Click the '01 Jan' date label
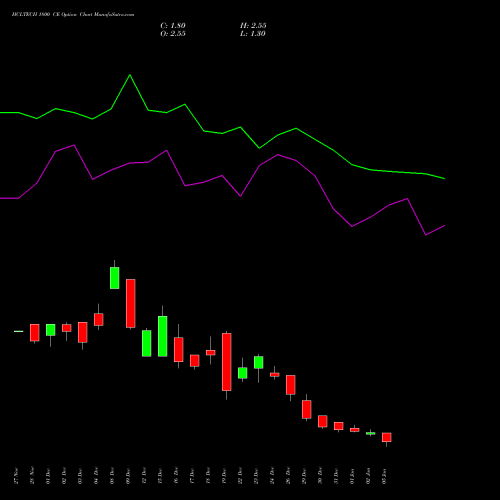This screenshot has height=500, width=500. tap(352, 476)
